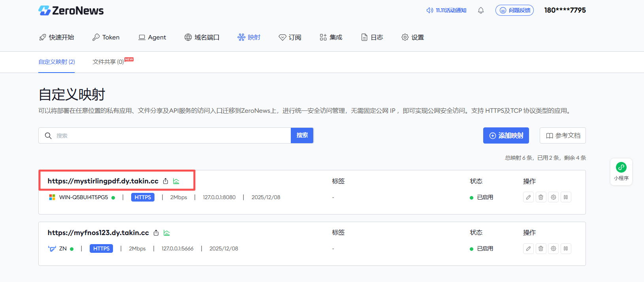Viewport: 644px width, 282px height.
Task: Click share icon next to mystirlingpdf.dy.takin.cc
Action: pos(166,181)
